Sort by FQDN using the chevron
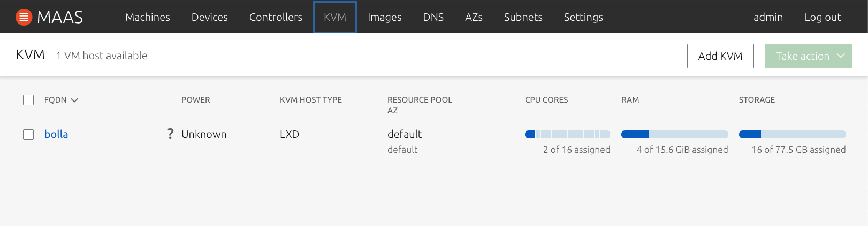 click(74, 100)
